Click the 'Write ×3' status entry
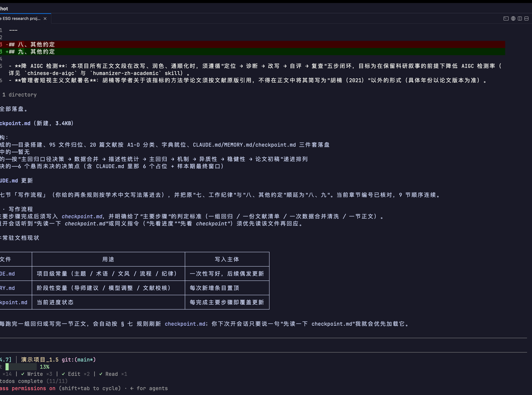Image resolution: width=532 pixels, height=395 pixels. (x=37, y=374)
